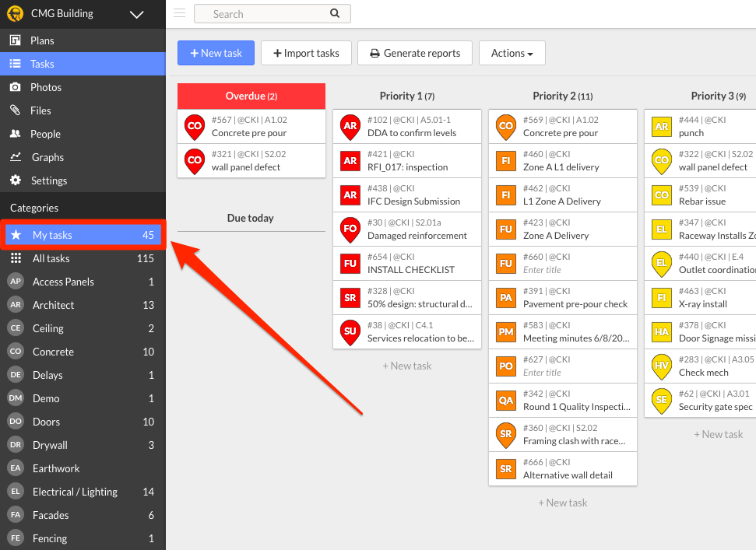Click the FU badge on INSTALL CHECKLIST
Viewport: 756px width, 550px height.
point(350,264)
